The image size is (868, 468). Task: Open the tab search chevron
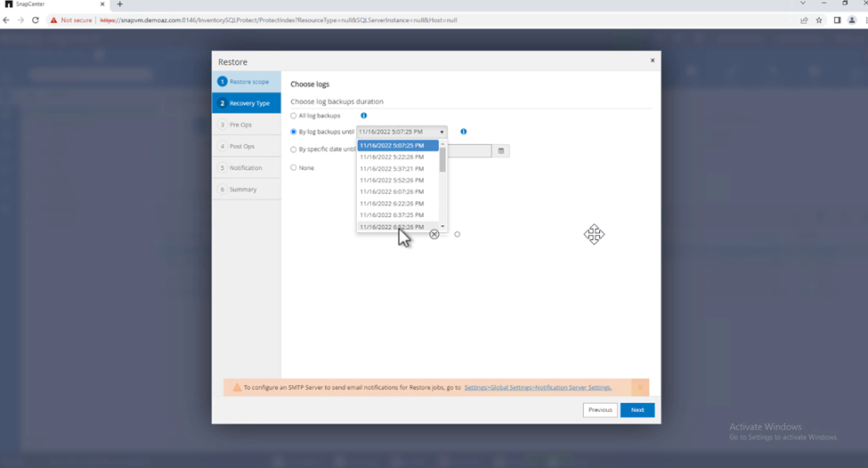pos(803,4)
